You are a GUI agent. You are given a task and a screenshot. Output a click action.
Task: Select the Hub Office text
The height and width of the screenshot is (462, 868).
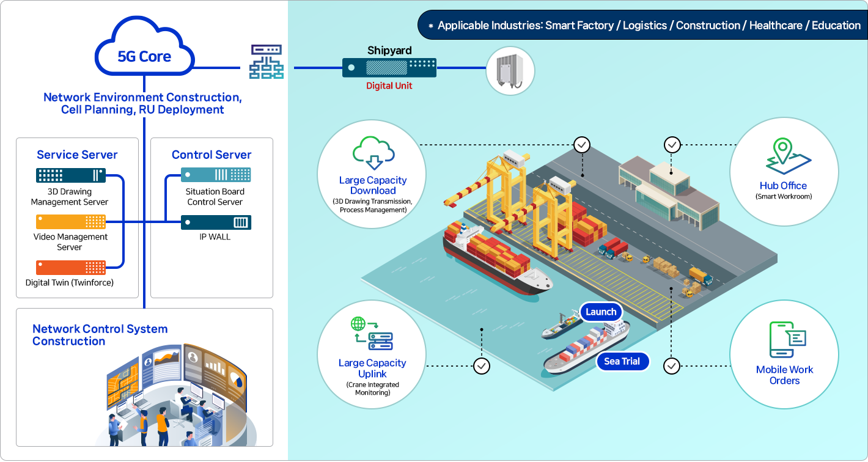(x=783, y=186)
